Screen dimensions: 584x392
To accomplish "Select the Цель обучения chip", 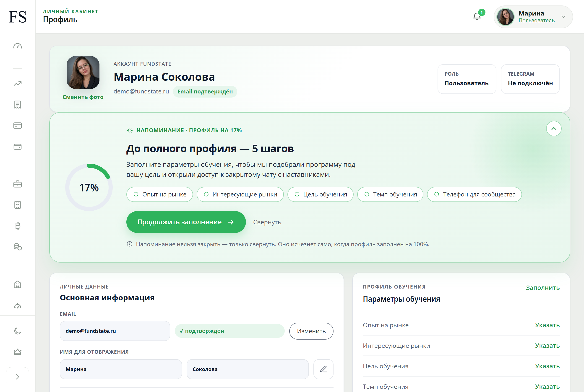I will coord(321,194).
